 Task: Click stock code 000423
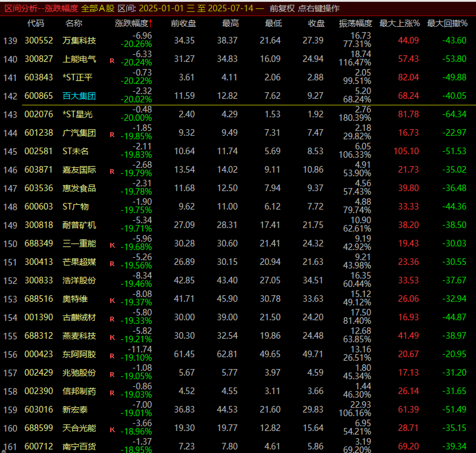coord(39,354)
